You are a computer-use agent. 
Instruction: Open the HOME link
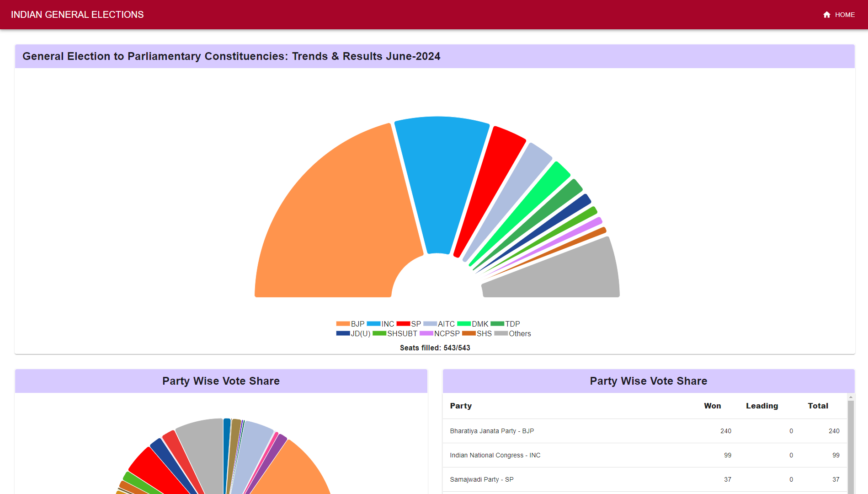839,15
